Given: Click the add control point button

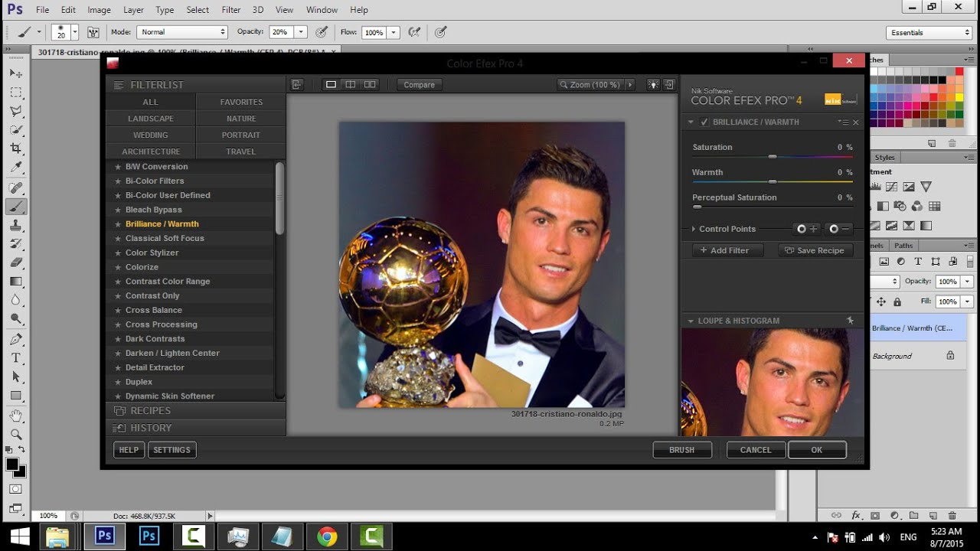Looking at the screenshot, I should (x=806, y=229).
